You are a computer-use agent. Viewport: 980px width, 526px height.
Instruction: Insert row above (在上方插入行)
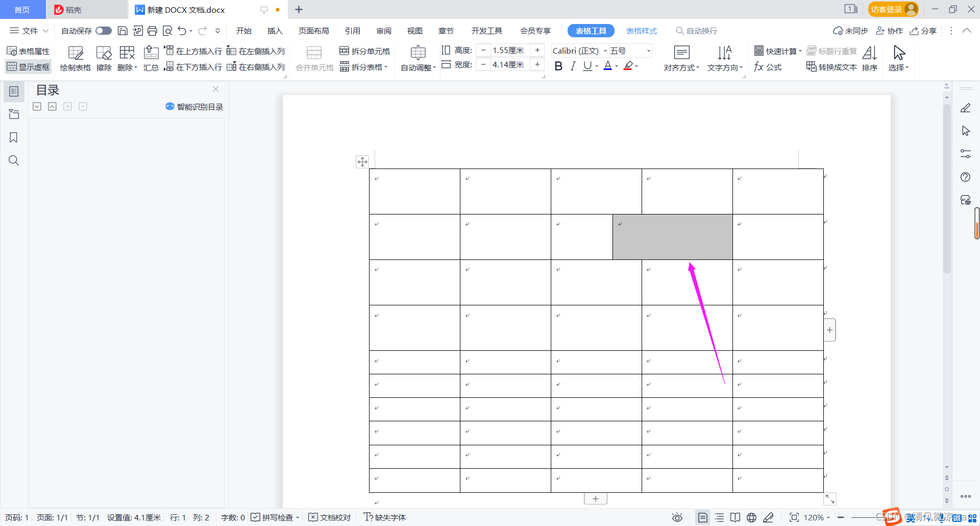tap(193, 51)
